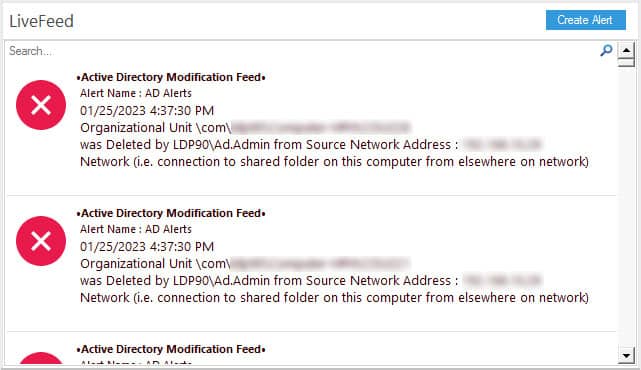
Task: Focus the LiveFeed search field
Action: pos(303,51)
